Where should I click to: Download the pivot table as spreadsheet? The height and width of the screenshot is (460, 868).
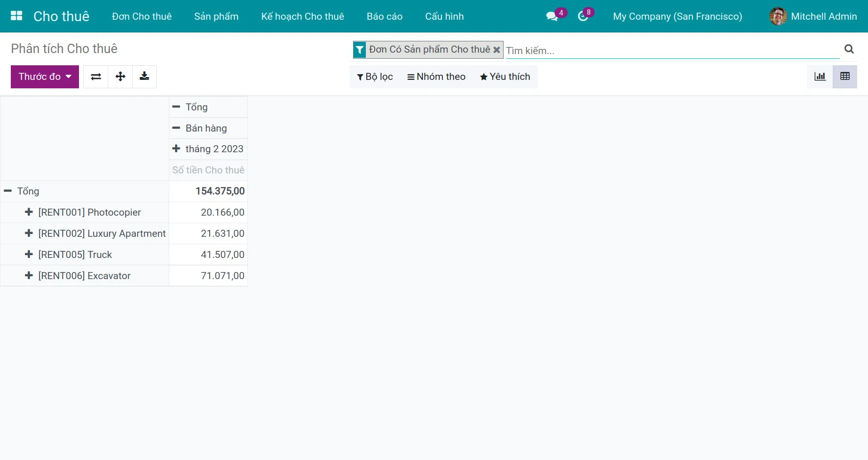[x=144, y=77]
